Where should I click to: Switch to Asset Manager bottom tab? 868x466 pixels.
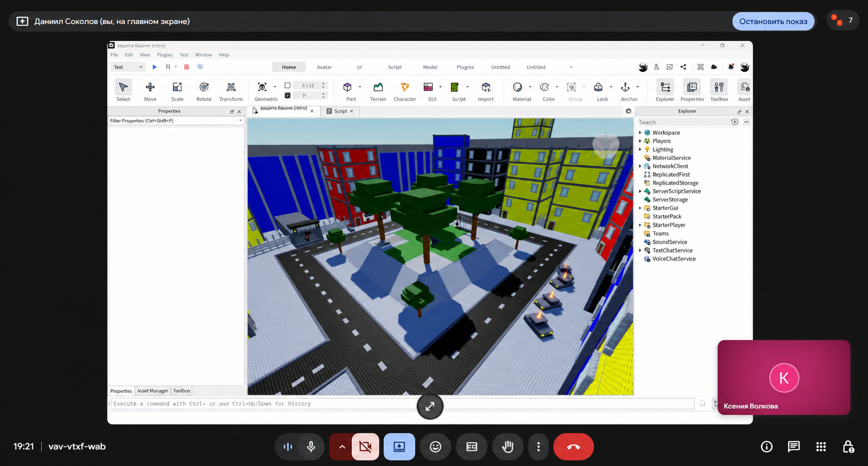tap(153, 391)
